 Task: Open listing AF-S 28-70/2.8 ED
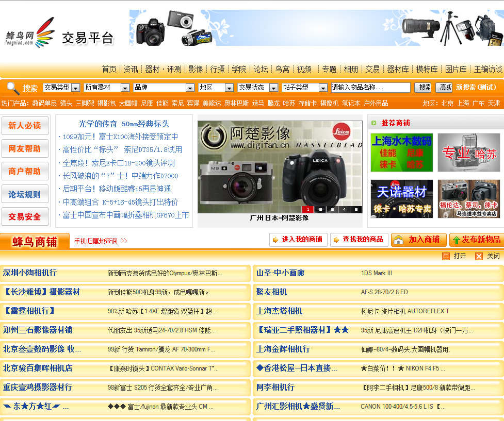[384, 292]
